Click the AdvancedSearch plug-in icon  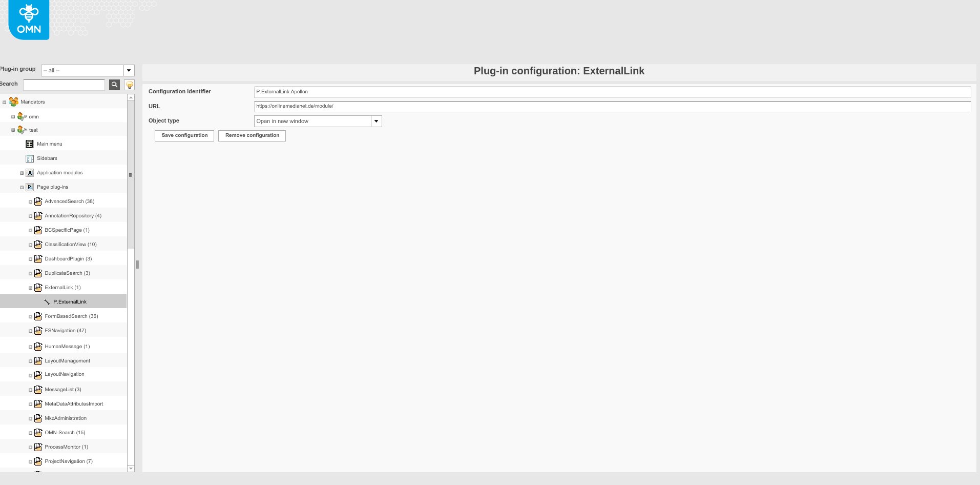pos(38,201)
